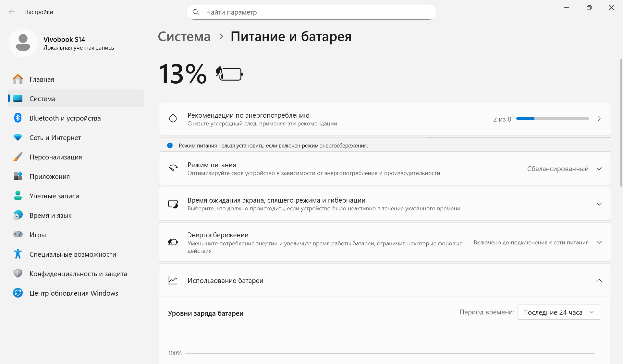Click the Wi-Fi network icon

click(x=18, y=137)
